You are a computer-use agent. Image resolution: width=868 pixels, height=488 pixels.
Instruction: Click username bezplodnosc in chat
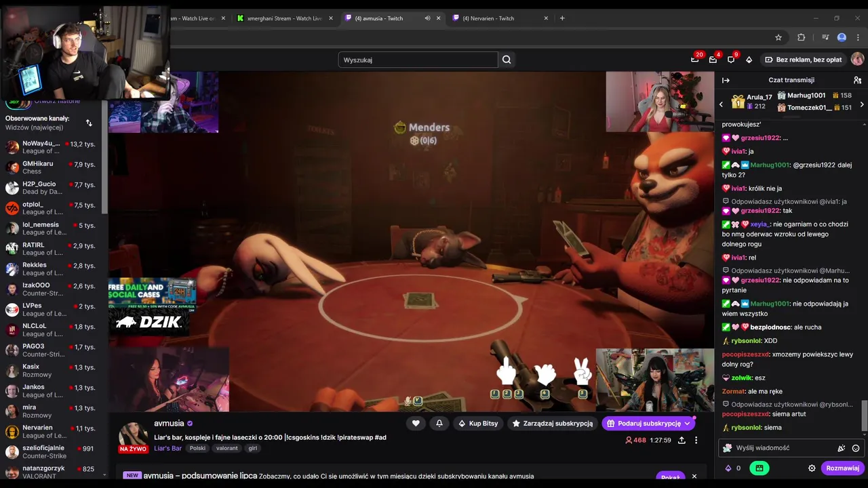[x=770, y=327]
